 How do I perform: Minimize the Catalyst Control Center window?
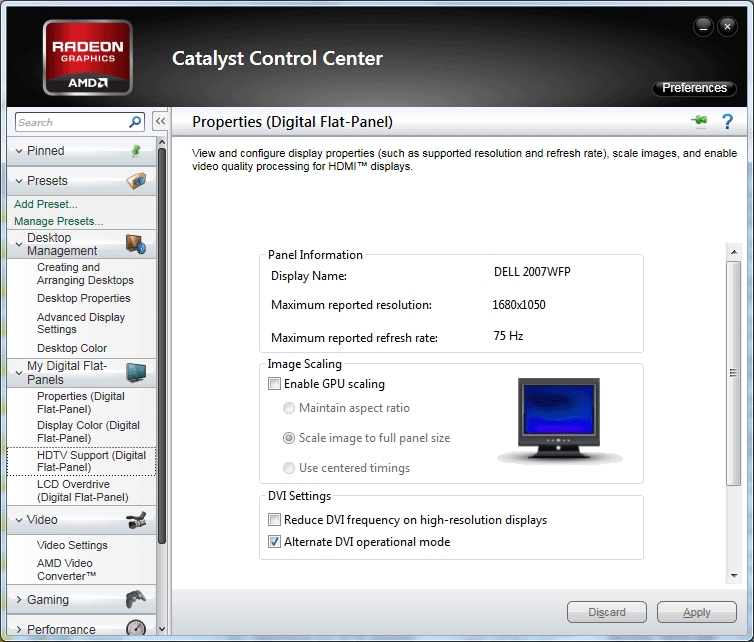(703, 26)
